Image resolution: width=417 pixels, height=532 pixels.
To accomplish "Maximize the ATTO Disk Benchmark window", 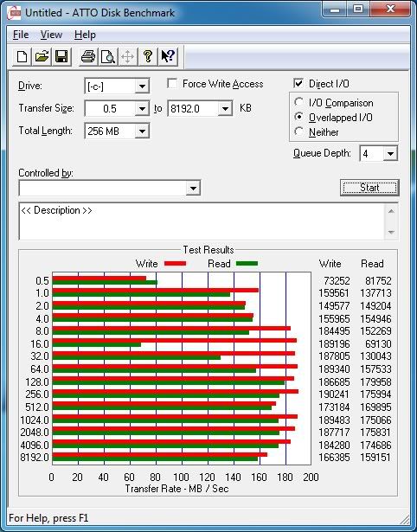I will click(358, 9).
